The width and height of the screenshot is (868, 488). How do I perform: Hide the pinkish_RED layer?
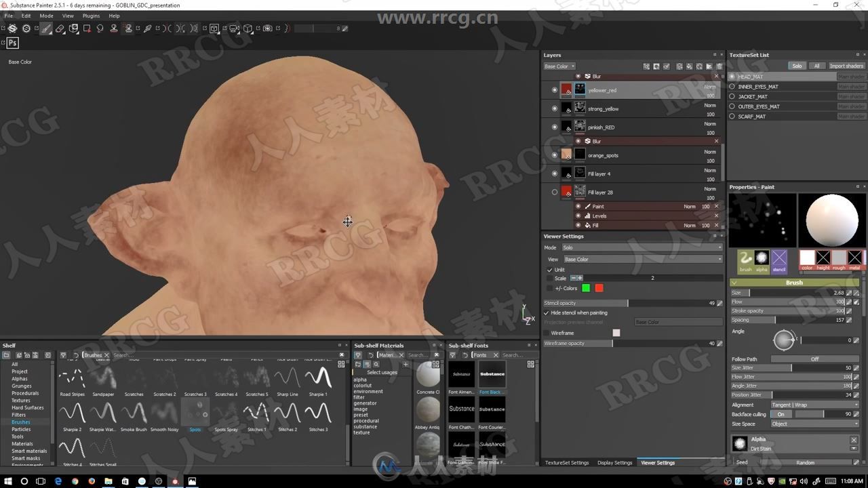coord(555,127)
